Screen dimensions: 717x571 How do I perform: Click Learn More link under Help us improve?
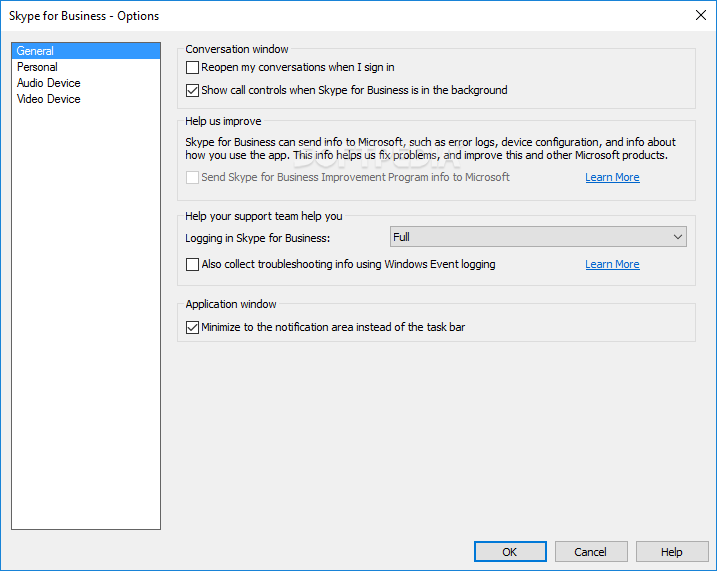pyautogui.click(x=612, y=177)
